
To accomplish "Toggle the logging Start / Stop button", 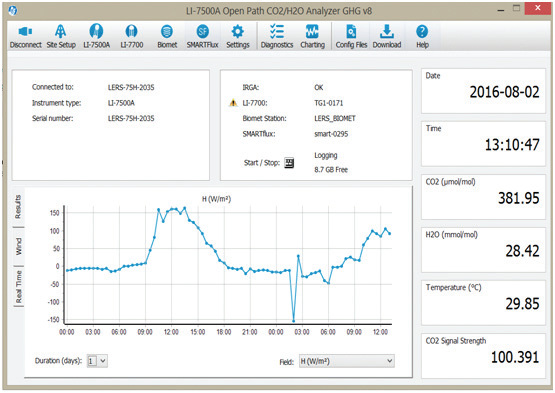I will click(289, 163).
